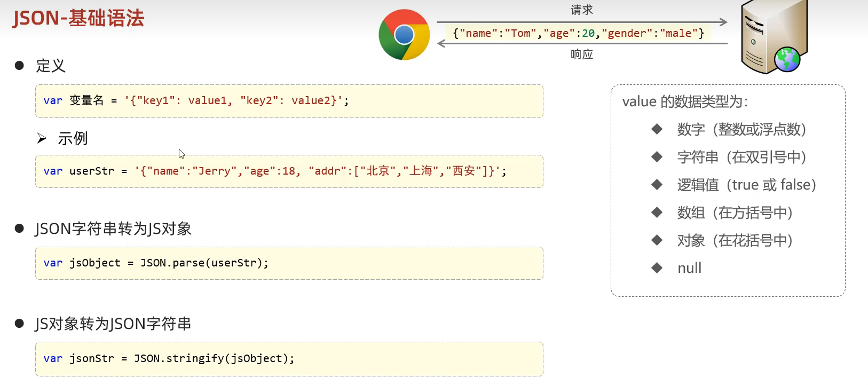Image resolution: width=868 pixels, height=385 pixels.
Task: Click the JSON.stringify(jsObject) code line
Action: point(169,358)
